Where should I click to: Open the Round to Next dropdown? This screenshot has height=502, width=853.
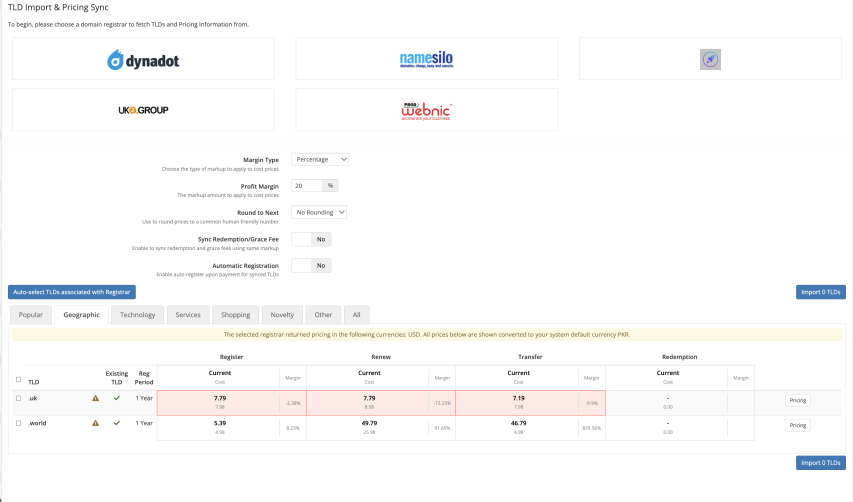[x=319, y=212]
